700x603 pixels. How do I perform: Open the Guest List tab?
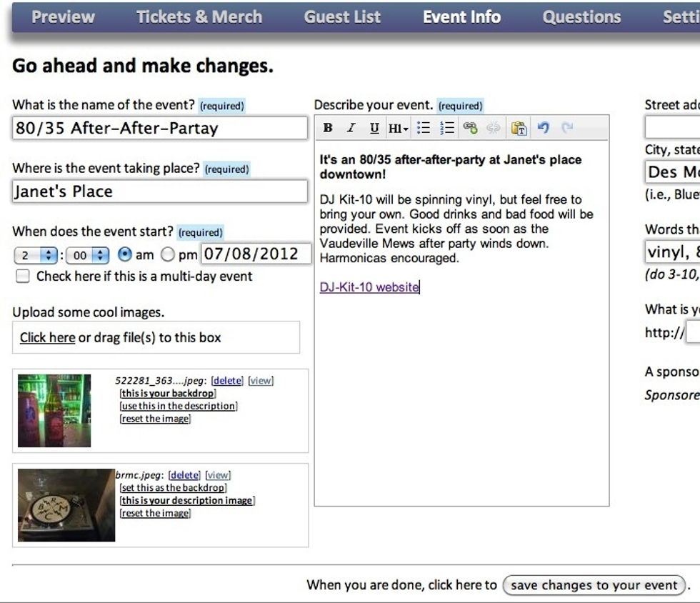(x=342, y=17)
